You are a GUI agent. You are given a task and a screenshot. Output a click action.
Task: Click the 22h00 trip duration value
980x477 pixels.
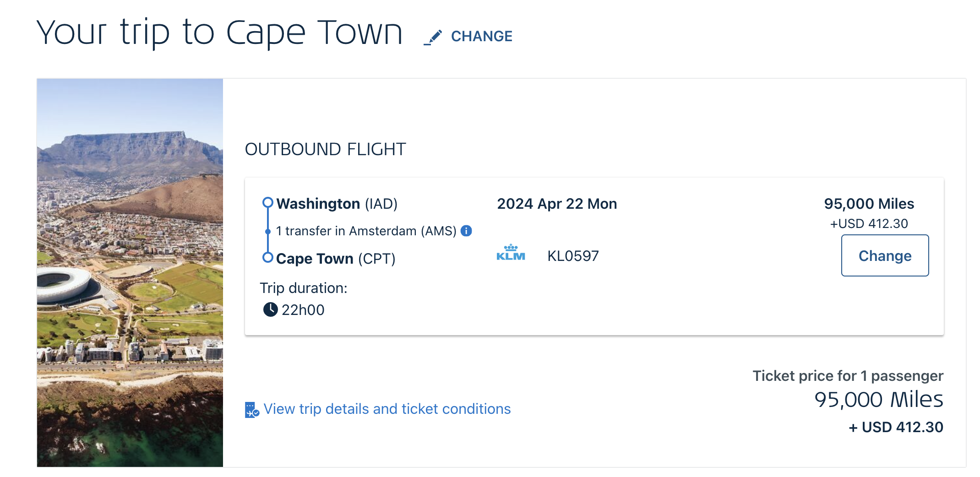point(302,309)
